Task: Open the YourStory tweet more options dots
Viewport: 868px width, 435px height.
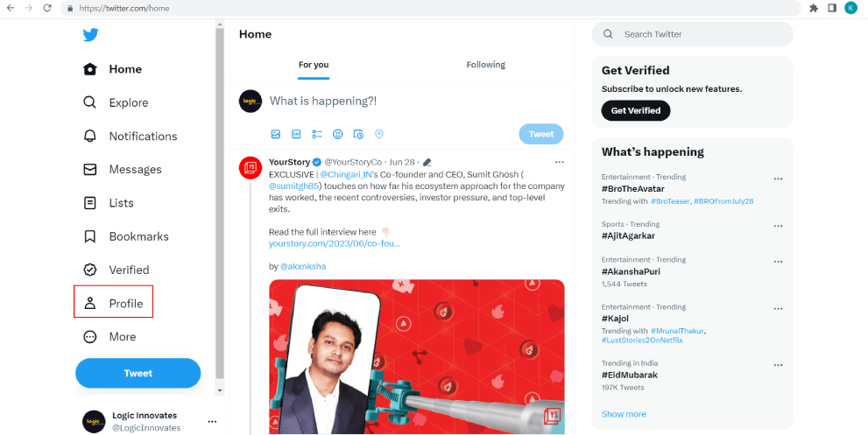Action: click(x=559, y=162)
